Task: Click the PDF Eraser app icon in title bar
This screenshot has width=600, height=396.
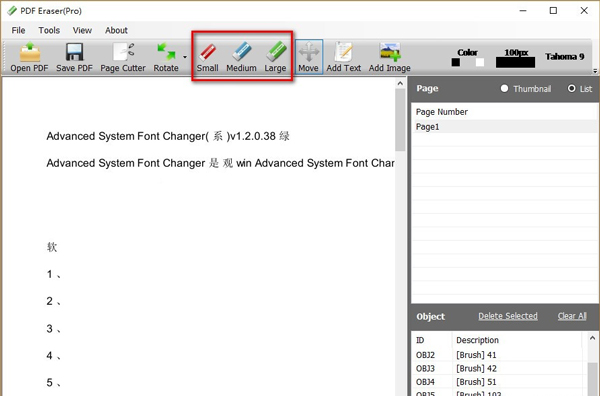Action: tap(12, 11)
